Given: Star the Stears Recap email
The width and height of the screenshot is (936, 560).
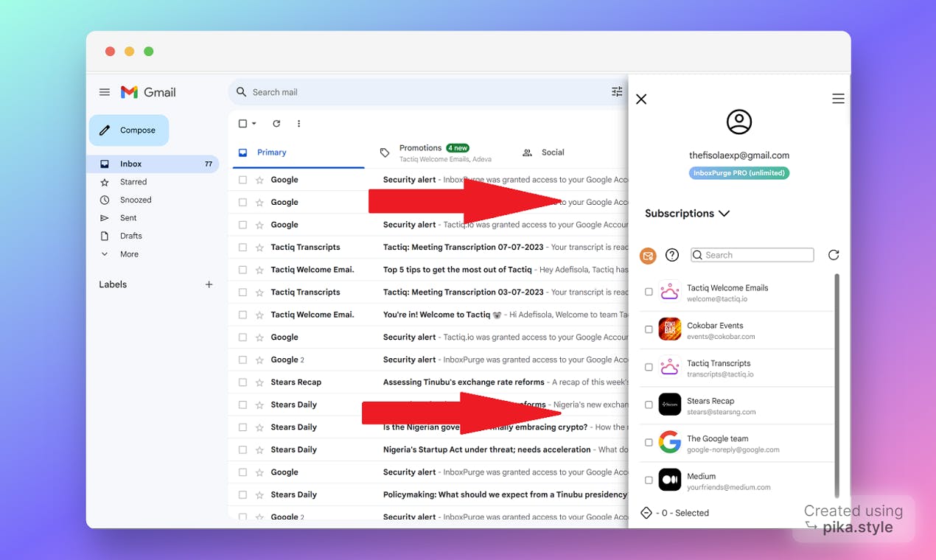Looking at the screenshot, I should click(259, 382).
